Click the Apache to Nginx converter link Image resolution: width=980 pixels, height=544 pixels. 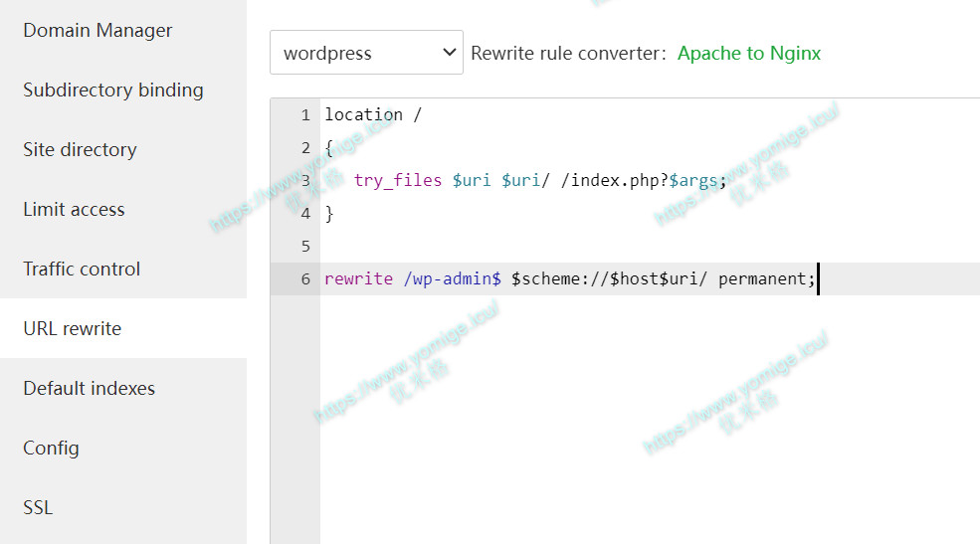748,54
